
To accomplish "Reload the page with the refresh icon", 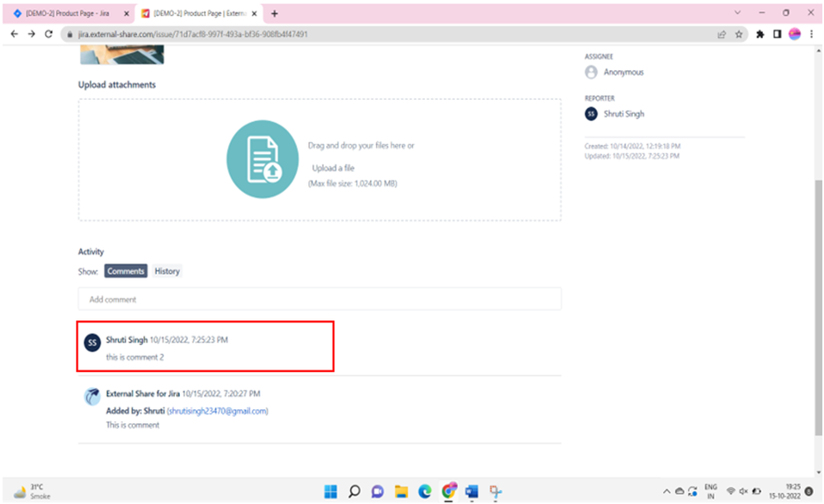I will 49,34.
